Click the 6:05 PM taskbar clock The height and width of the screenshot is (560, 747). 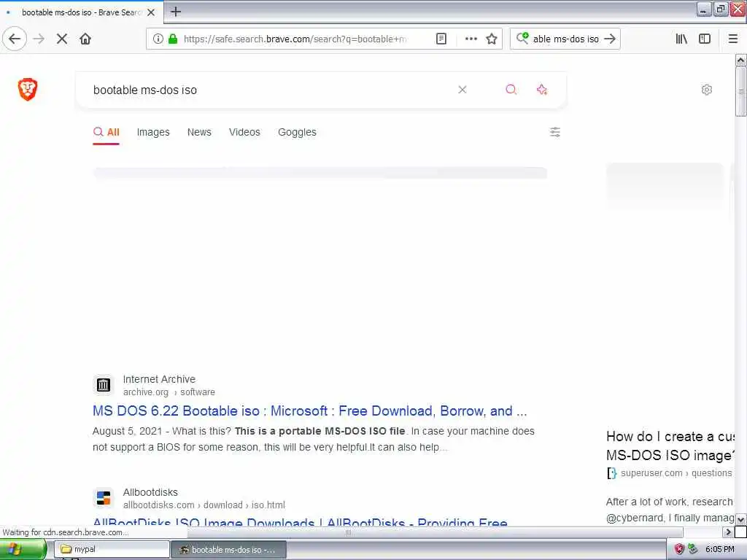[x=720, y=549]
